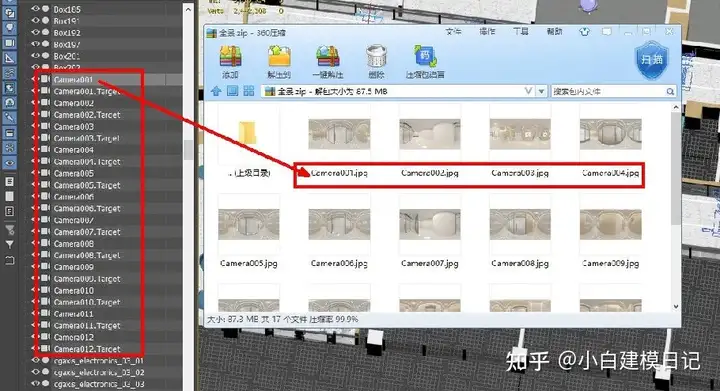Image resolution: width=720 pixels, height=391 pixels.
Task: Toggle Display Helpers triangle-ruler icon
Action: click(9, 58)
